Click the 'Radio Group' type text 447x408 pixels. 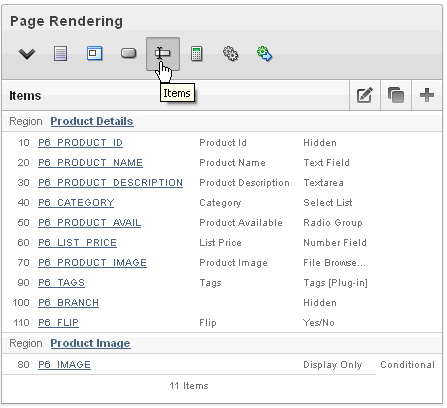333,223
